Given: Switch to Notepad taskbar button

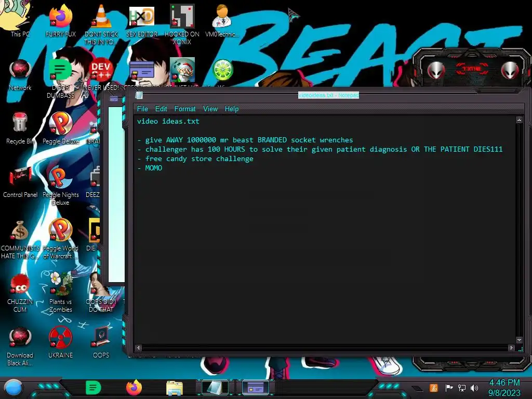Looking at the screenshot, I should click(215, 388).
